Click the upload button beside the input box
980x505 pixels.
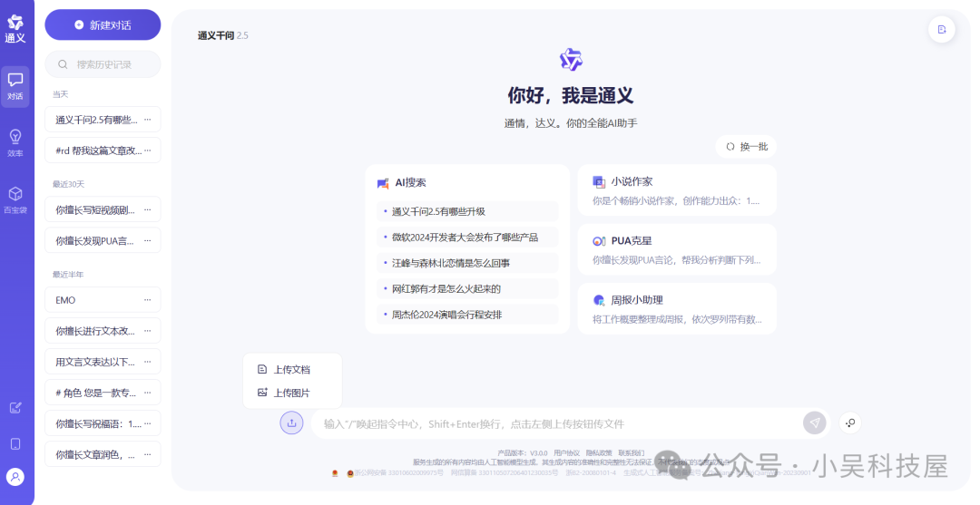tap(291, 422)
